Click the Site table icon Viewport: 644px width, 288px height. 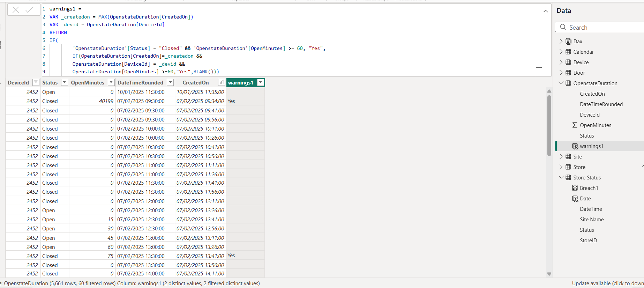tap(568, 156)
